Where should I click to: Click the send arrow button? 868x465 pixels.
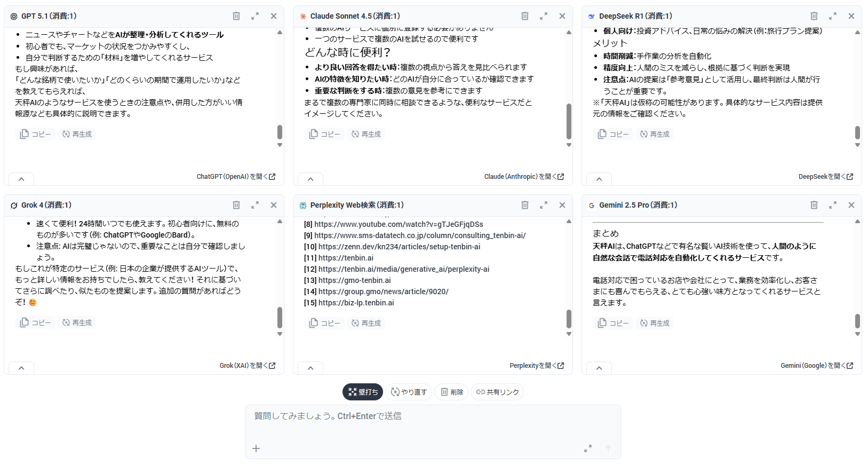pos(608,448)
